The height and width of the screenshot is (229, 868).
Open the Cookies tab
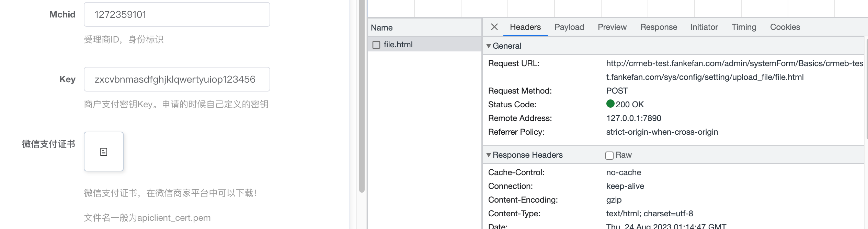(785, 27)
